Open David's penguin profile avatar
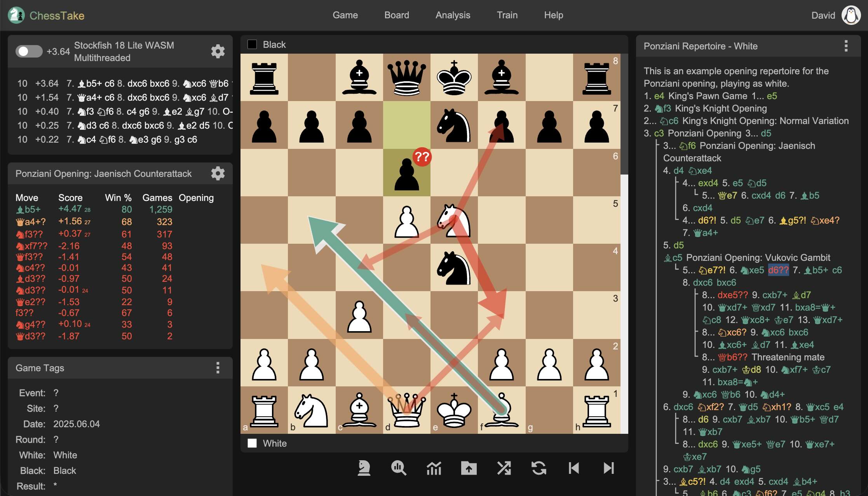 tap(851, 16)
